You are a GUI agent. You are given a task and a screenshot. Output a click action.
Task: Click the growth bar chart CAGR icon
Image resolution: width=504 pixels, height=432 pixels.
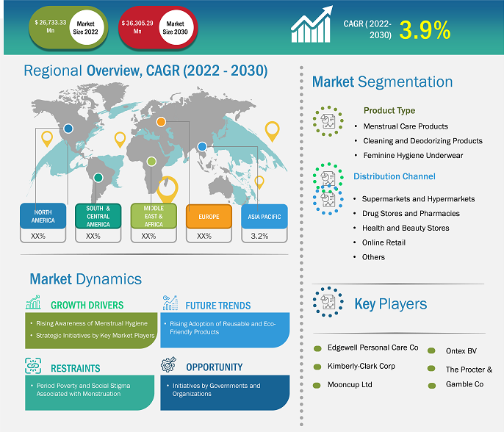point(312,27)
